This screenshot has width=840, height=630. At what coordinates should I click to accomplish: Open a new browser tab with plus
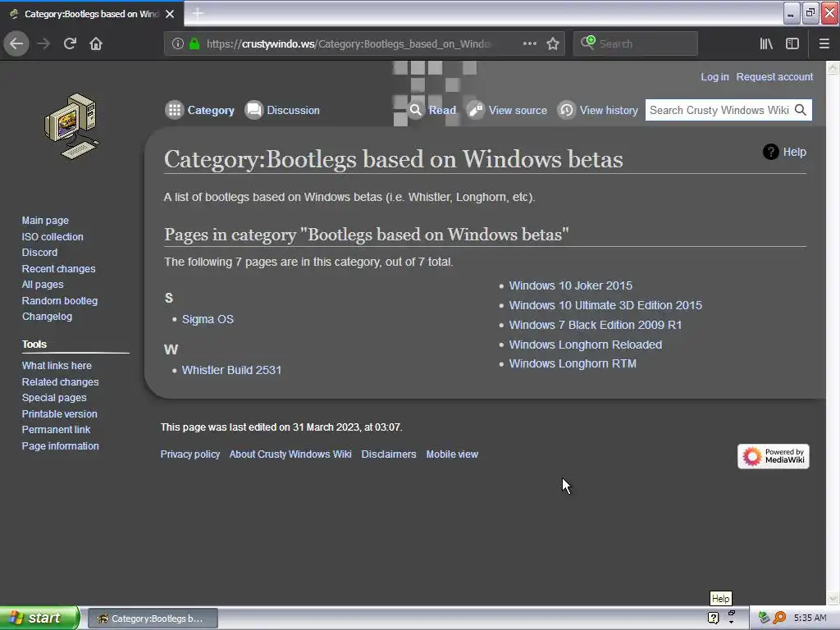coord(198,13)
